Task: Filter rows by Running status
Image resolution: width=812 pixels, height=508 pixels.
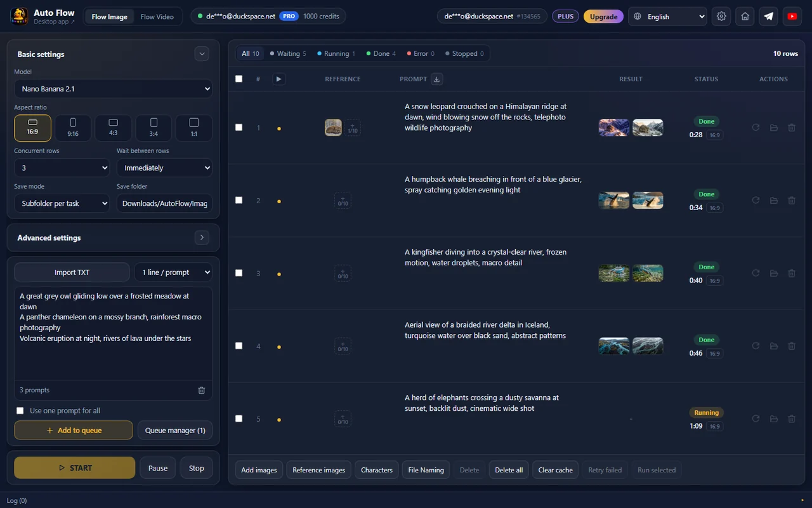Action: tap(337, 53)
